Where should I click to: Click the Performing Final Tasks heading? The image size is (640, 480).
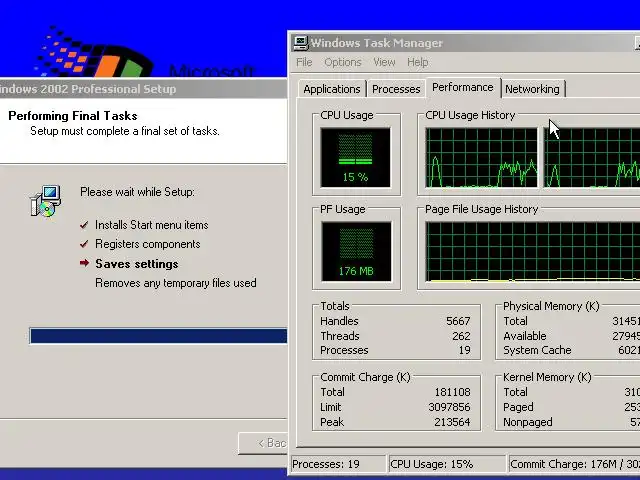pos(73,116)
